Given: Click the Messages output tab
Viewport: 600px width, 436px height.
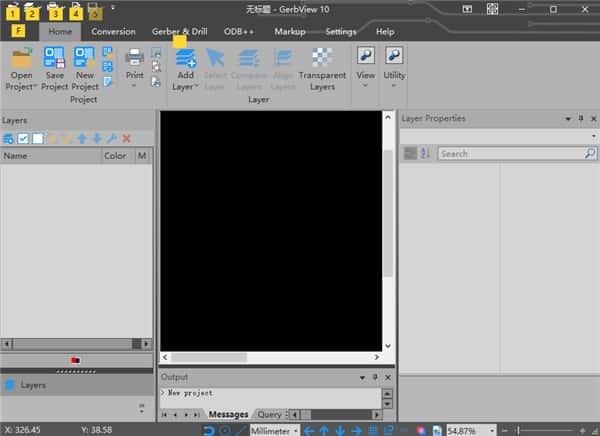Looking at the screenshot, I should (x=228, y=414).
